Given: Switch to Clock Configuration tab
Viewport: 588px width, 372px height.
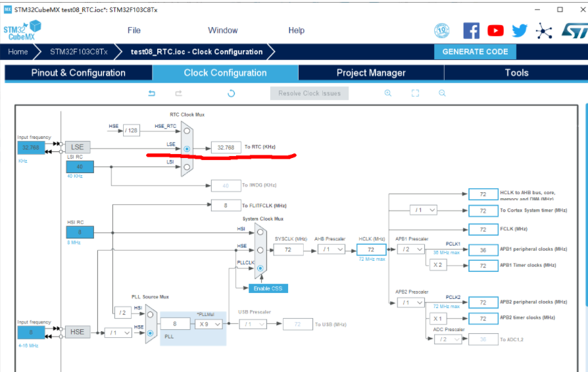Looking at the screenshot, I should click(226, 73).
